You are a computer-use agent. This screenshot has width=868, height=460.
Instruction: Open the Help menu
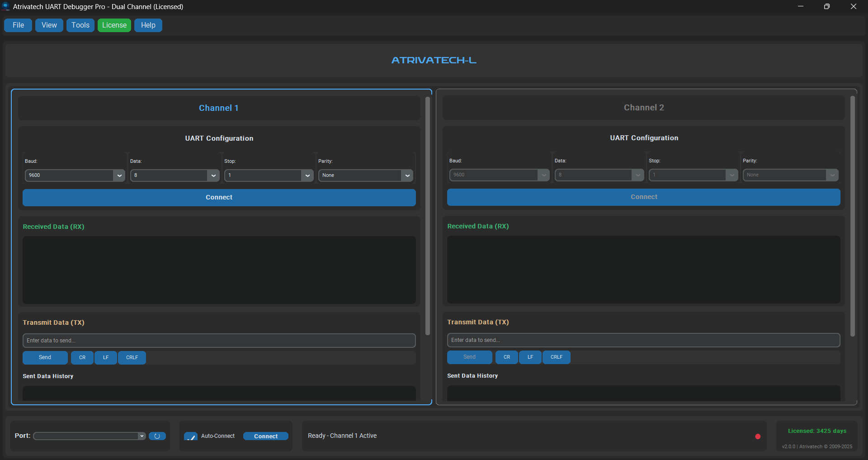click(x=148, y=25)
